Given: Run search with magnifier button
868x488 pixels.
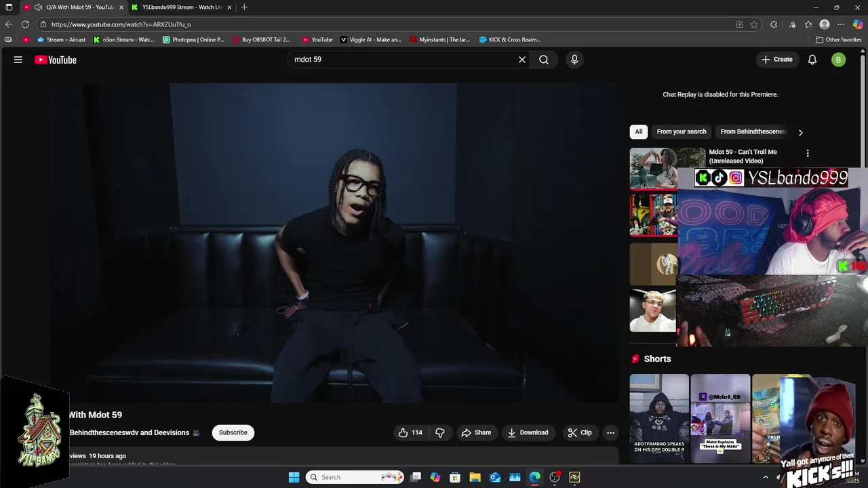Looking at the screenshot, I should (544, 60).
